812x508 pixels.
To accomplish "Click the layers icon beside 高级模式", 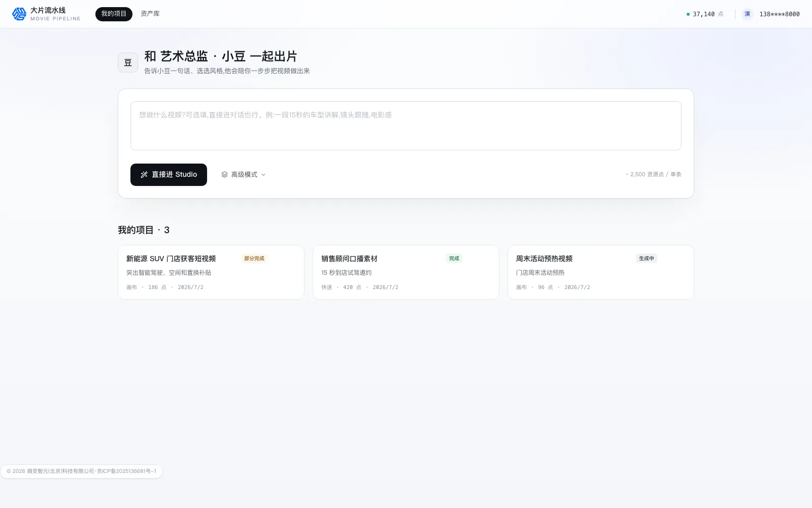I will (x=224, y=175).
